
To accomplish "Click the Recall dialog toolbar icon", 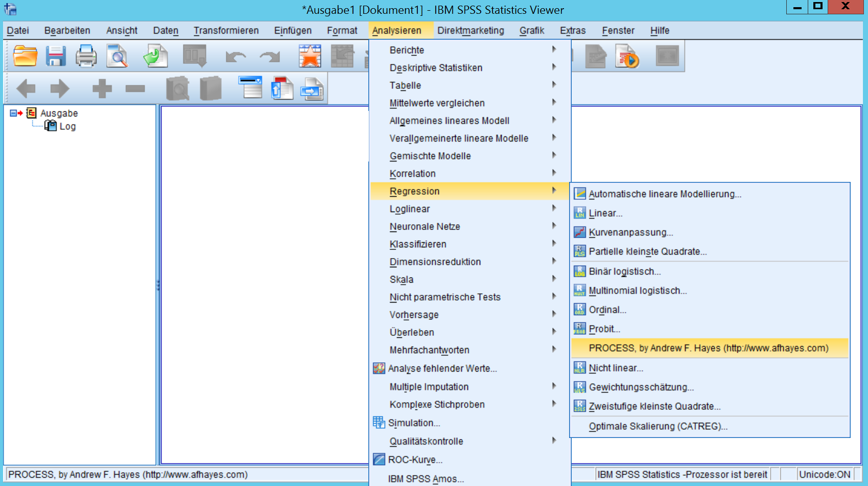I will (195, 56).
